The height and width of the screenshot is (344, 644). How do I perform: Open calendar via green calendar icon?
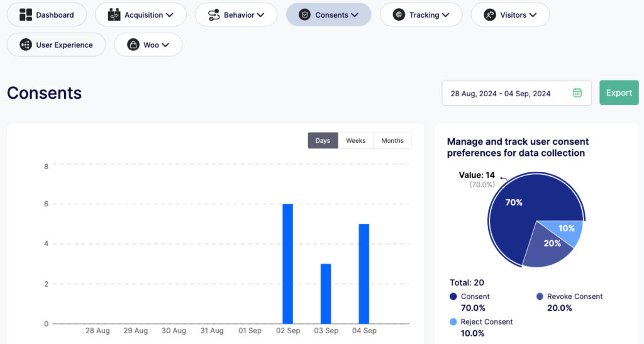coord(577,93)
